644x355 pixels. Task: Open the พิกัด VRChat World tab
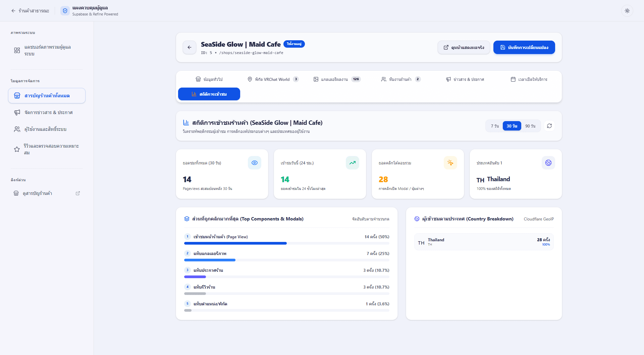point(273,79)
